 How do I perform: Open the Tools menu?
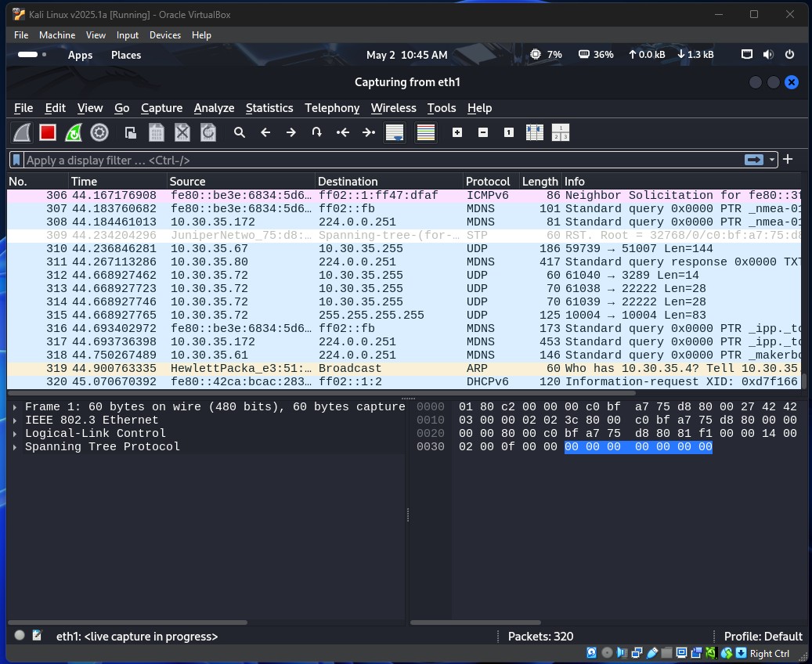coord(441,108)
